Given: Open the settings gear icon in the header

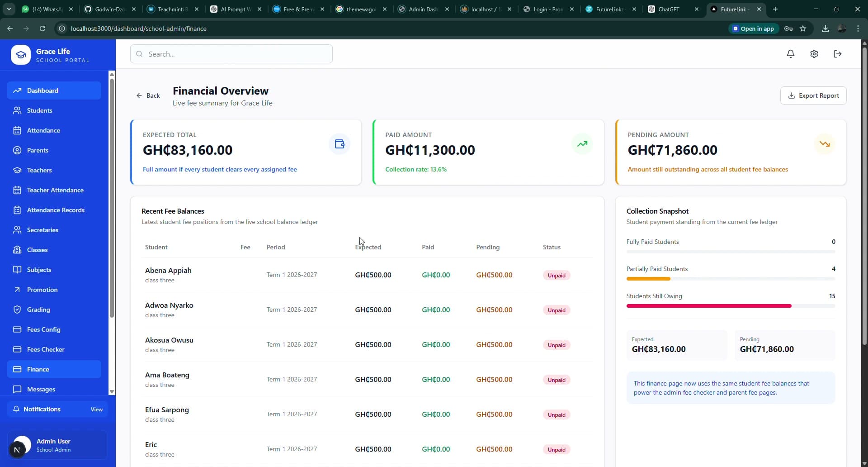Looking at the screenshot, I should pyautogui.click(x=814, y=54).
